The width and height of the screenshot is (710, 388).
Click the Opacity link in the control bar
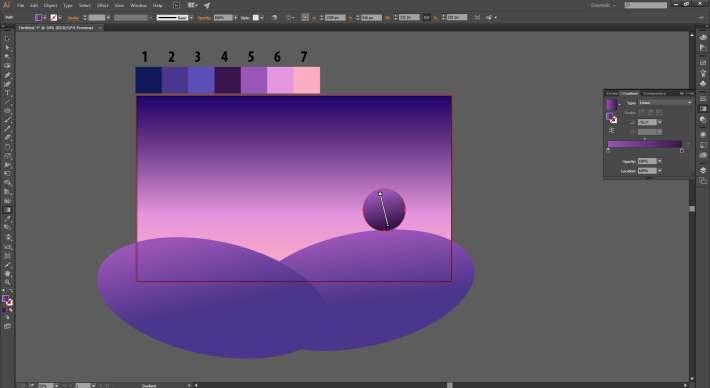tap(204, 18)
